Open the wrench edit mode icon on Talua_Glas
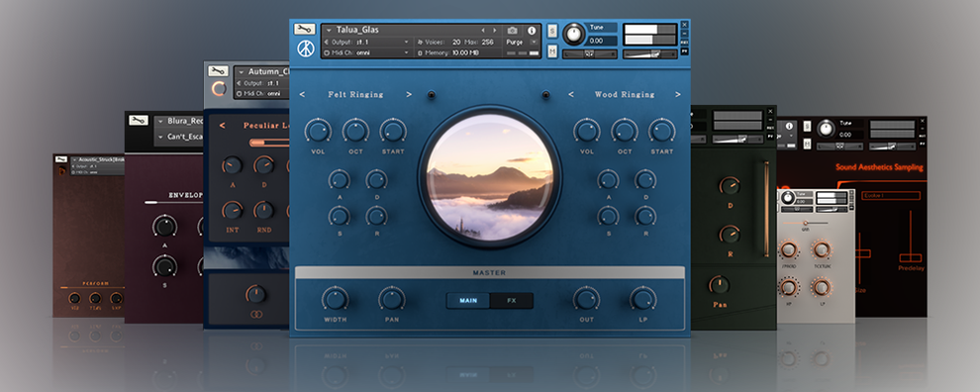Screen dimensions: 980x392 pyautogui.click(x=305, y=29)
